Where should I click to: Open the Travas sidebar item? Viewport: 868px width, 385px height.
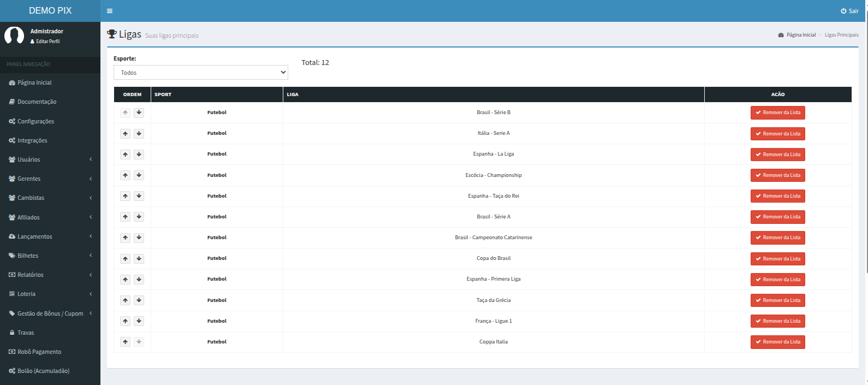click(x=26, y=333)
